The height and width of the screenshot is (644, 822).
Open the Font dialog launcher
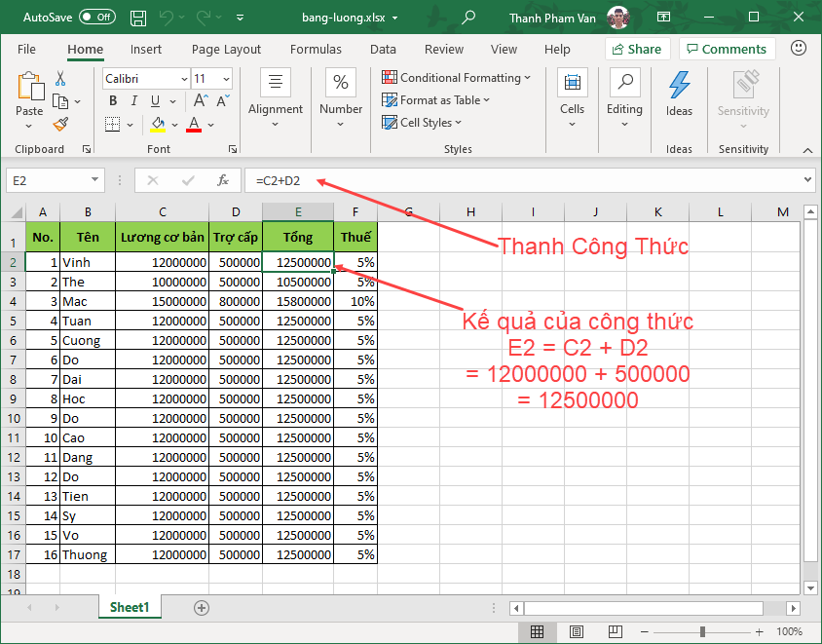tap(233, 149)
